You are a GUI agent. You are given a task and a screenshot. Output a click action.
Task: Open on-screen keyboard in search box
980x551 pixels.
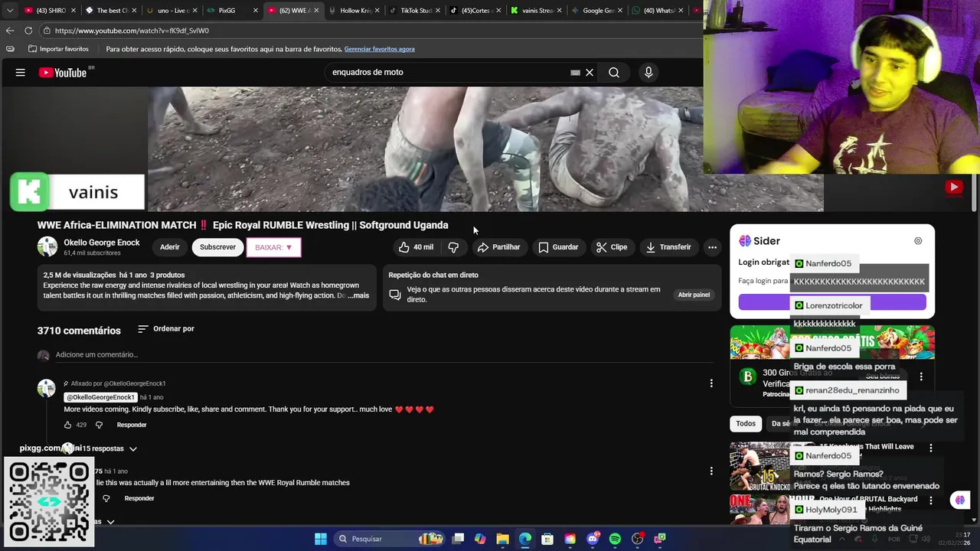coord(575,73)
